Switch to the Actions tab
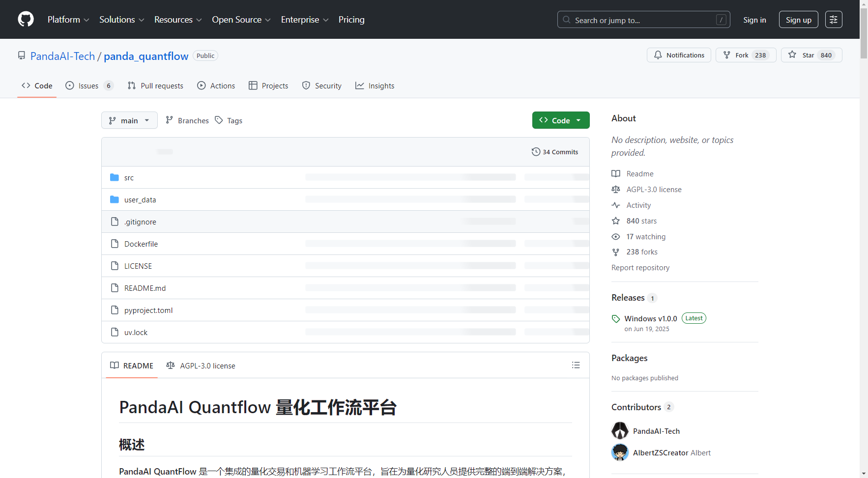The width and height of the screenshot is (868, 478). pyautogui.click(x=216, y=85)
